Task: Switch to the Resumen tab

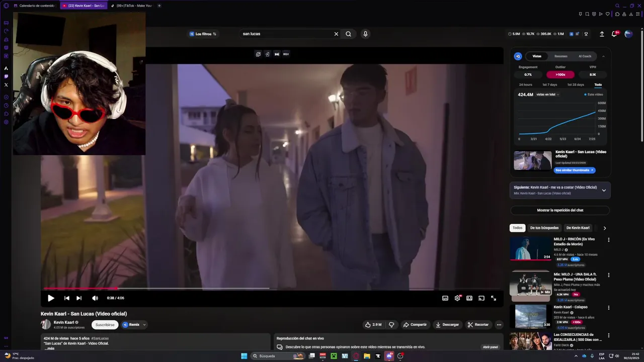Action: (x=560, y=56)
